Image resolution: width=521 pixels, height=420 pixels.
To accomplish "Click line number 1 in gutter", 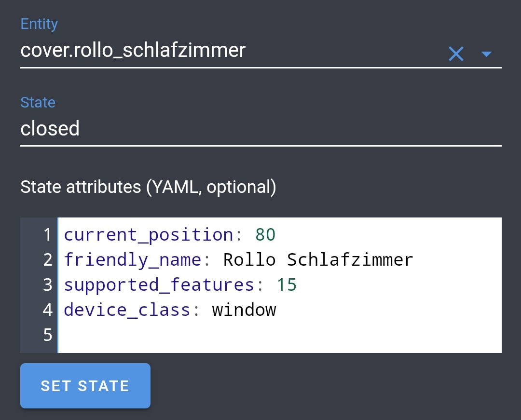I will click(47, 234).
